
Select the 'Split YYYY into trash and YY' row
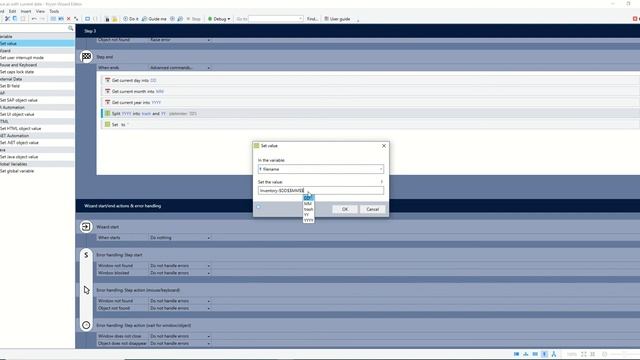coord(371,113)
